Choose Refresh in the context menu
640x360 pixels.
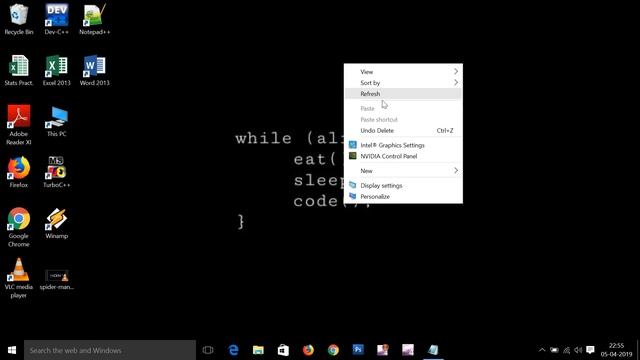pos(403,94)
